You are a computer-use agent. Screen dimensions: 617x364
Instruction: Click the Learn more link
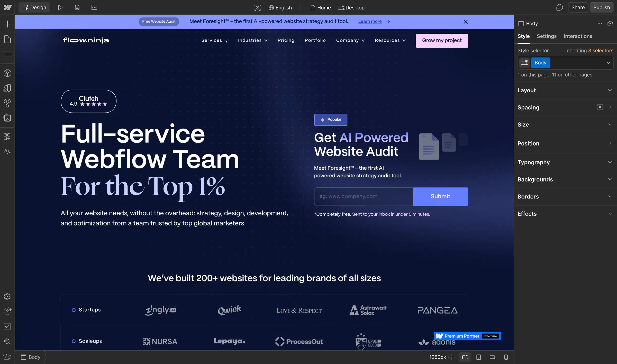370,22
